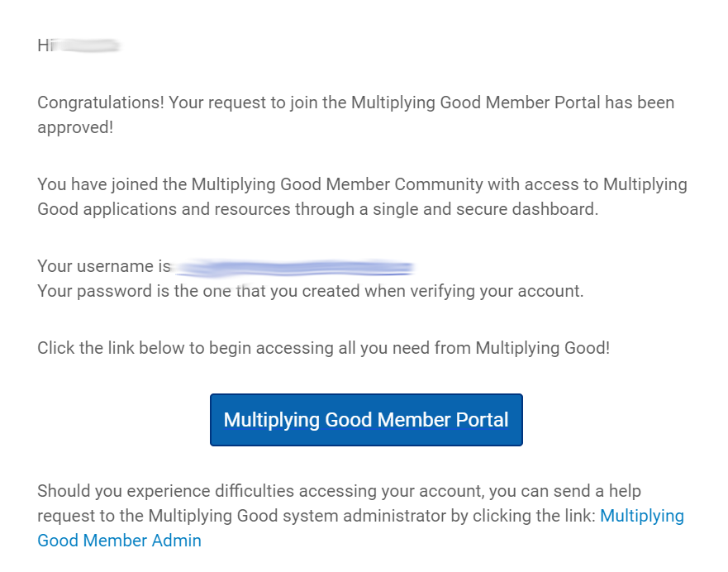This screenshot has height=572, width=728.
Task: Click the phrase 'single and secure dashboard'
Action: (485, 209)
